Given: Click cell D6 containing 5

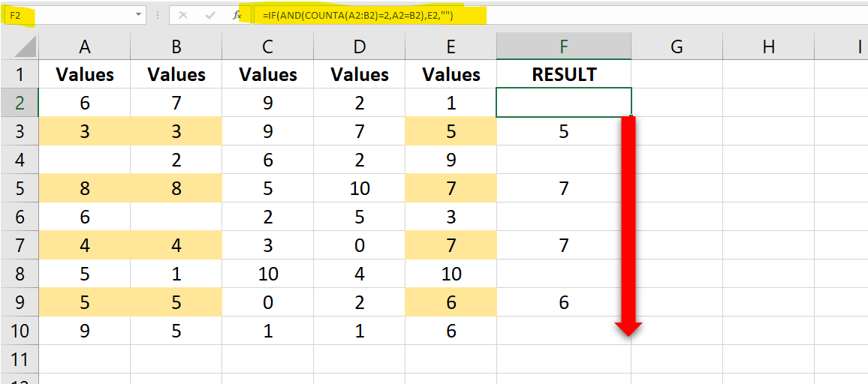Looking at the screenshot, I should pyautogui.click(x=360, y=217).
